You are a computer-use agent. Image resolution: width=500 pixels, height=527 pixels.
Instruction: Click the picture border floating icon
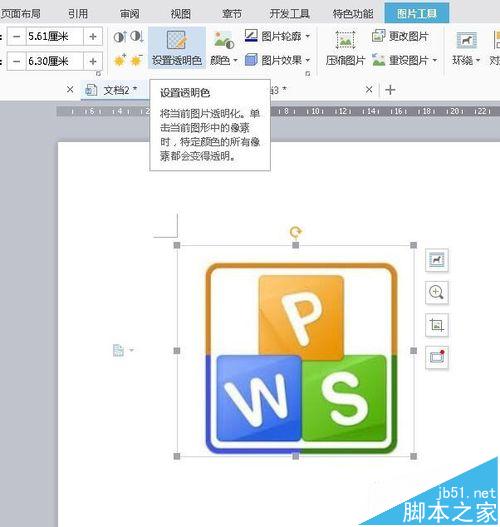pos(436,357)
